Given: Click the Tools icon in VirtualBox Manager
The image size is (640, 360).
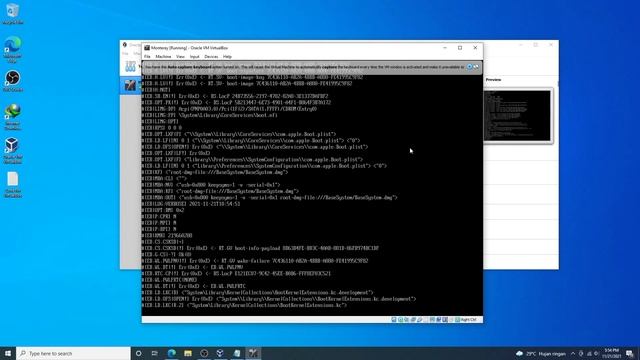Looking at the screenshot, I should click(130, 67).
